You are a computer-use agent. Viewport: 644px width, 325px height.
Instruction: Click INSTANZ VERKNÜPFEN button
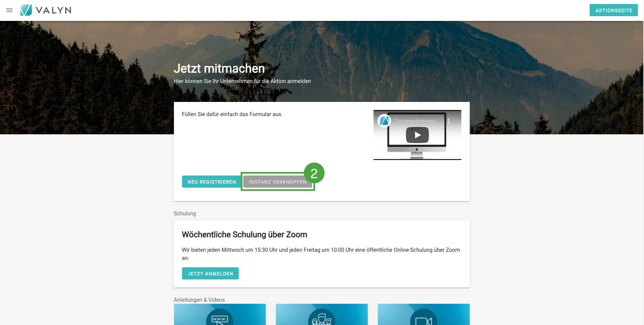277,182
